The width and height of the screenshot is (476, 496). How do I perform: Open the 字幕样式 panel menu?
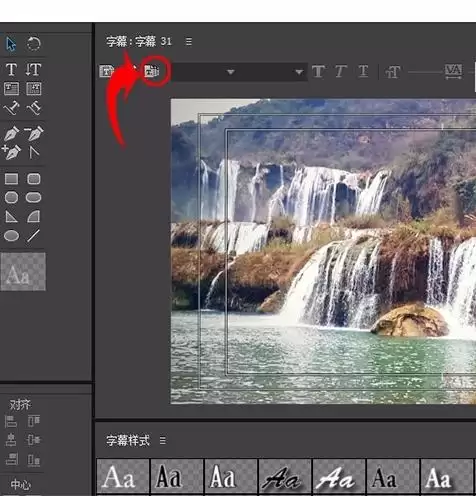163,441
